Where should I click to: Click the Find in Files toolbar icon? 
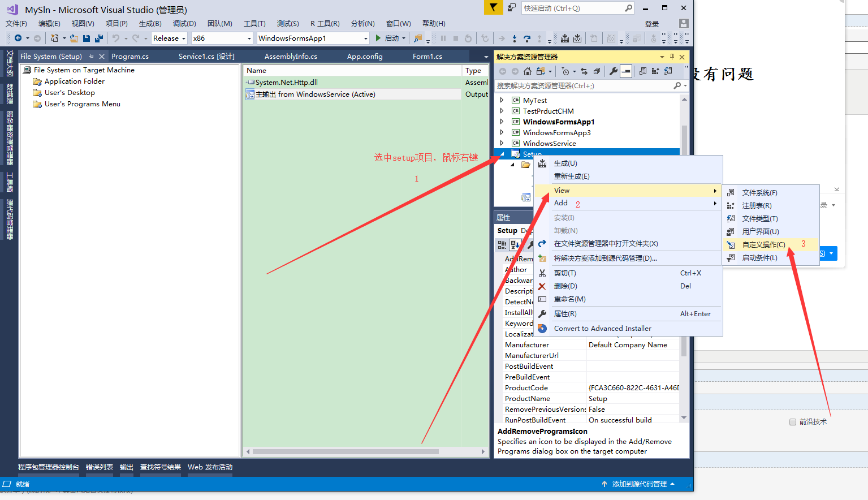pyautogui.click(x=418, y=38)
